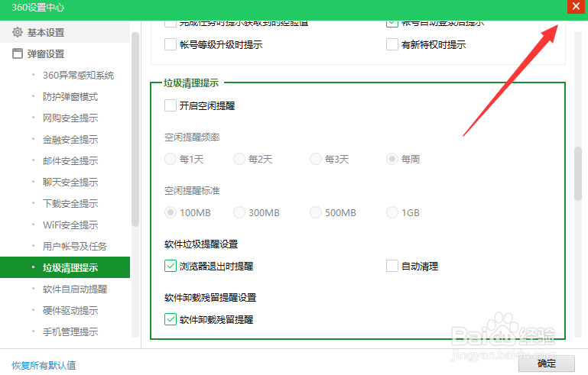Screen dimensions: 588x375
Task: Click the 空闲提醒标准 label
Action: 192,191
